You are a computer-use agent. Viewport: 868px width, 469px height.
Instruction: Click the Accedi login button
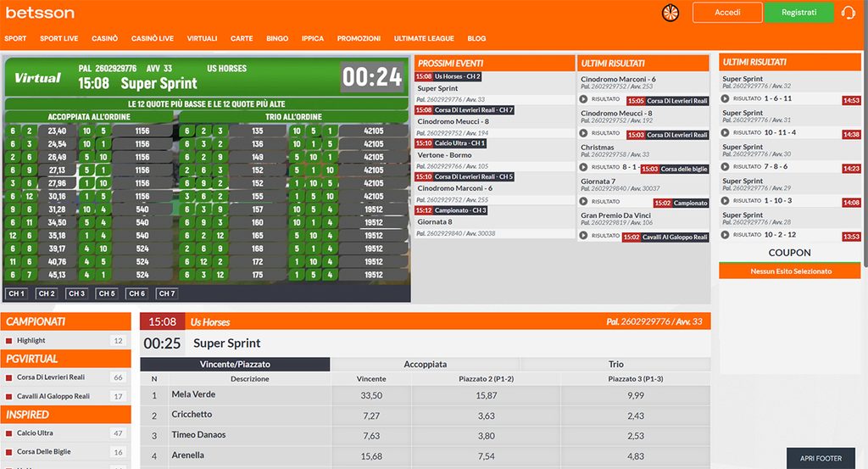(726, 12)
